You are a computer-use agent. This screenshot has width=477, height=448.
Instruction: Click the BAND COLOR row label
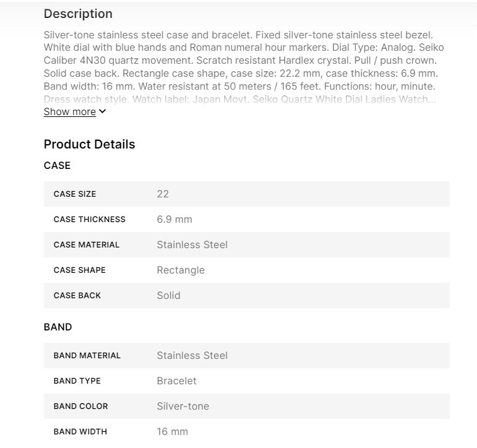[x=80, y=406]
